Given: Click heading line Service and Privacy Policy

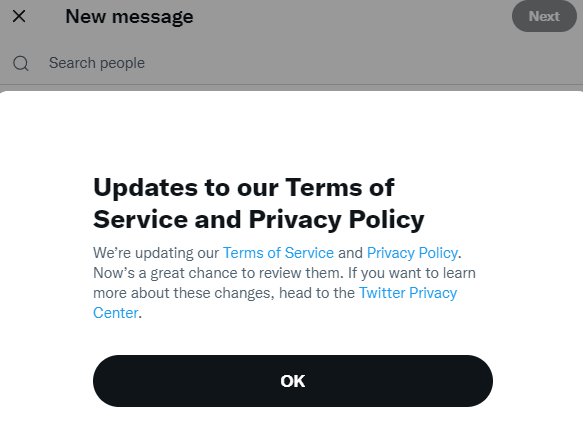Looking at the screenshot, I should tap(259, 219).
